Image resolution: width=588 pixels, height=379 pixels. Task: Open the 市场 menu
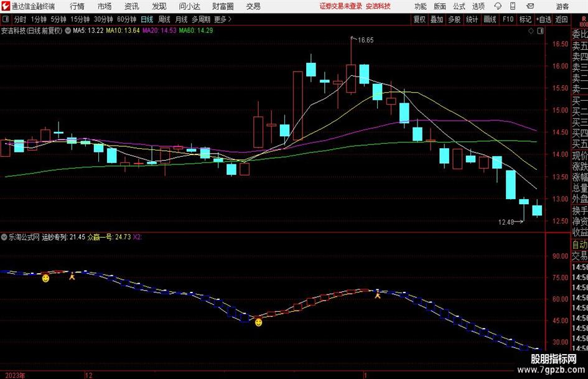[105, 6]
